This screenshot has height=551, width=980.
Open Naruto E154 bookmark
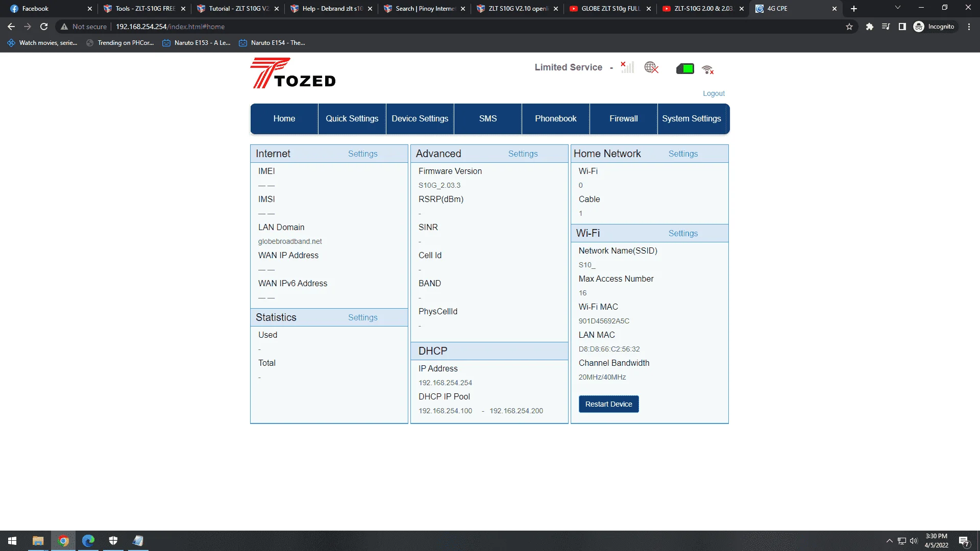pyautogui.click(x=272, y=43)
